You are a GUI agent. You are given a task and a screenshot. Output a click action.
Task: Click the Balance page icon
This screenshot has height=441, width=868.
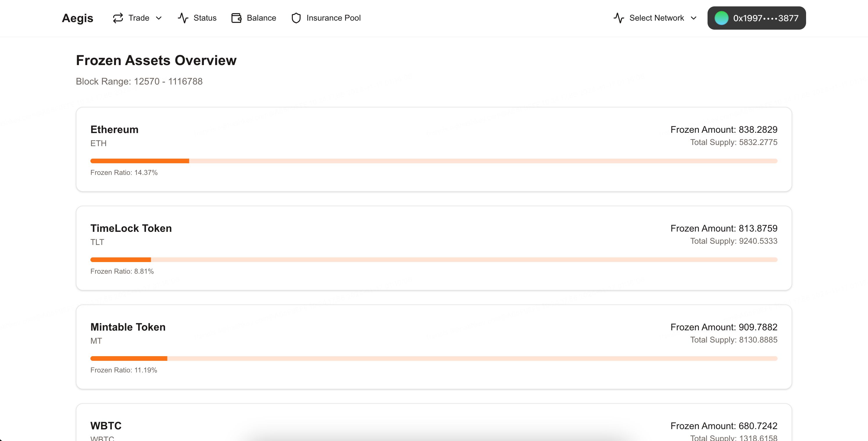[236, 18]
